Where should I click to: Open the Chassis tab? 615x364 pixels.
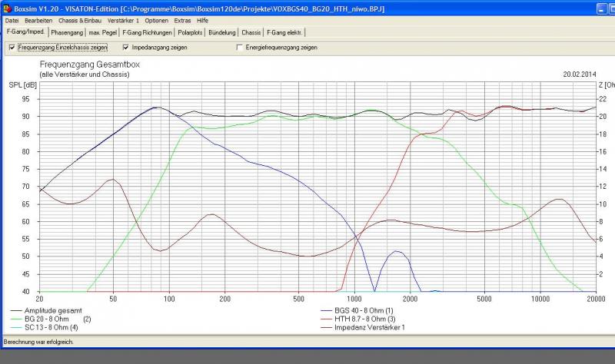point(251,33)
